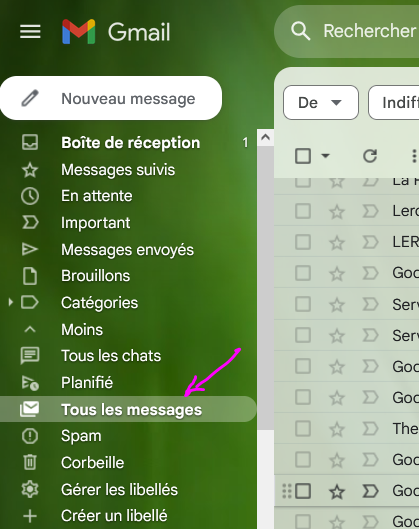Click the document icon beside Brouillons
The width and height of the screenshot is (419, 529).
pyautogui.click(x=30, y=276)
